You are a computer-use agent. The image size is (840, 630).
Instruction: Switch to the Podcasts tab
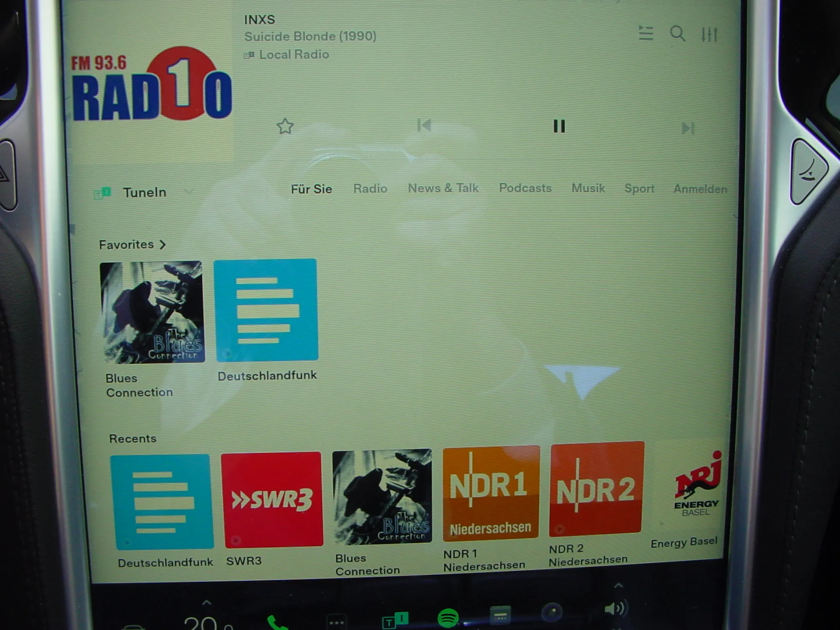tap(525, 188)
